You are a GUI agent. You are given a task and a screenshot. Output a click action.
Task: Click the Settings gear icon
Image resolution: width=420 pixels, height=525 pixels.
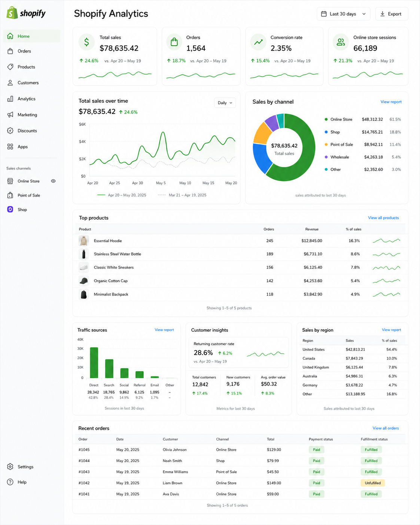click(10, 467)
